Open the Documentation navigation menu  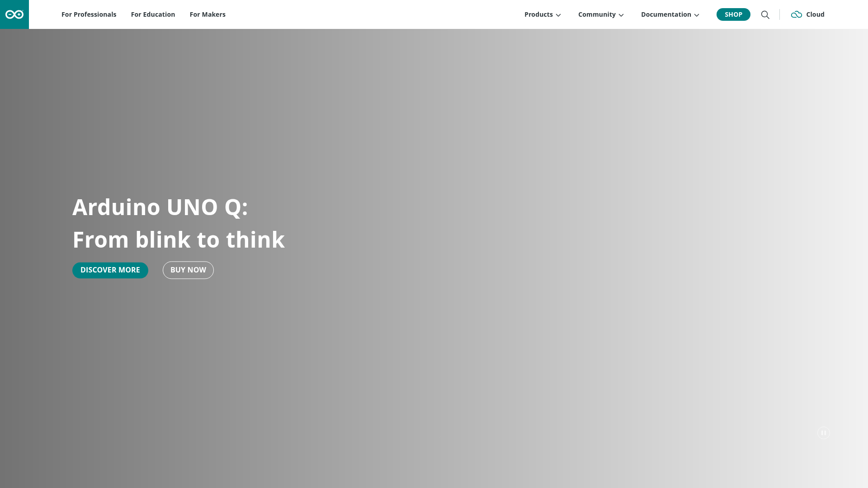coord(666,14)
